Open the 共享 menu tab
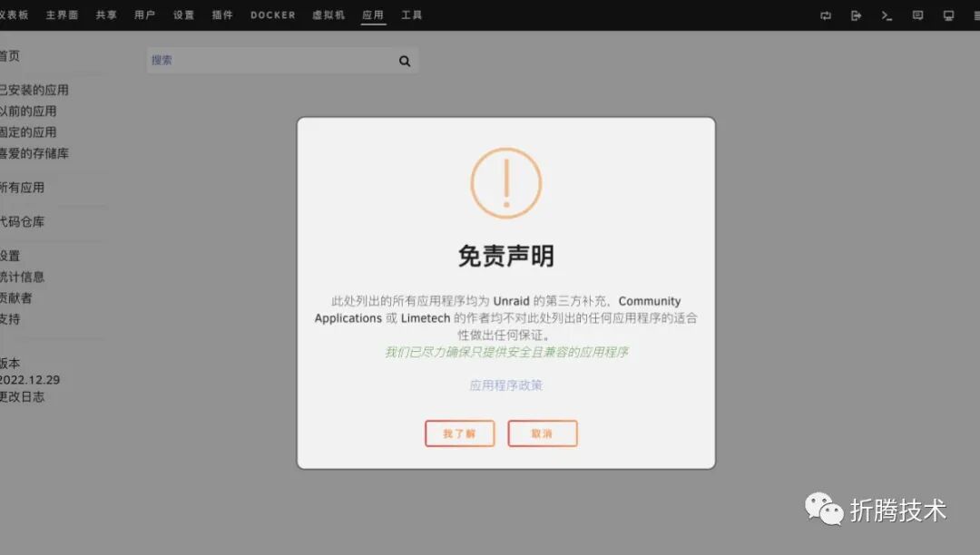Image resolution: width=980 pixels, height=555 pixels. (106, 15)
